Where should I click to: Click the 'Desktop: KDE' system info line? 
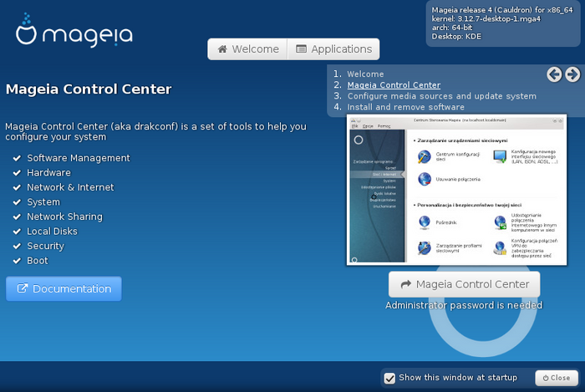(456, 37)
